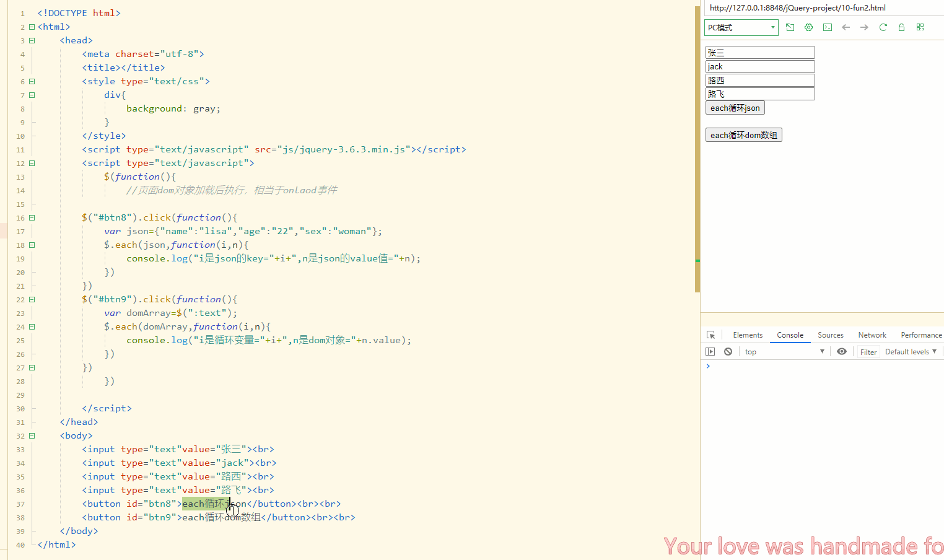Focus the 路飞 text input in preview

760,94
